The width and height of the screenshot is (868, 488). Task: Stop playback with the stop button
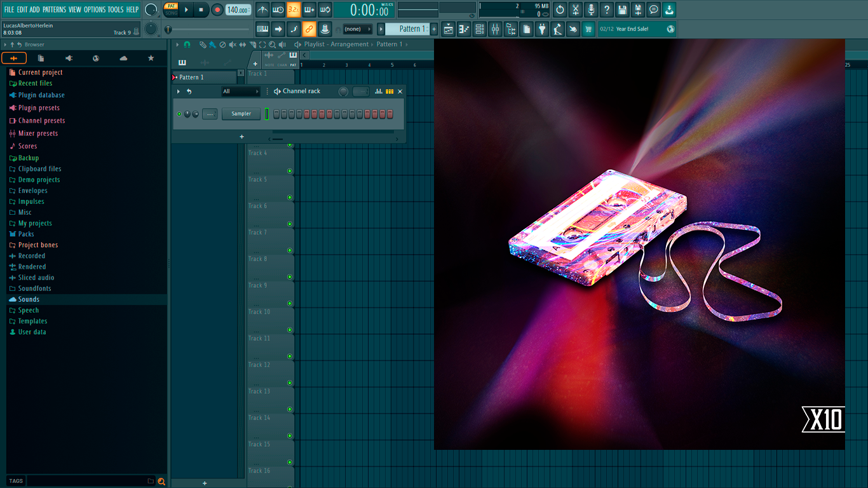click(x=201, y=10)
